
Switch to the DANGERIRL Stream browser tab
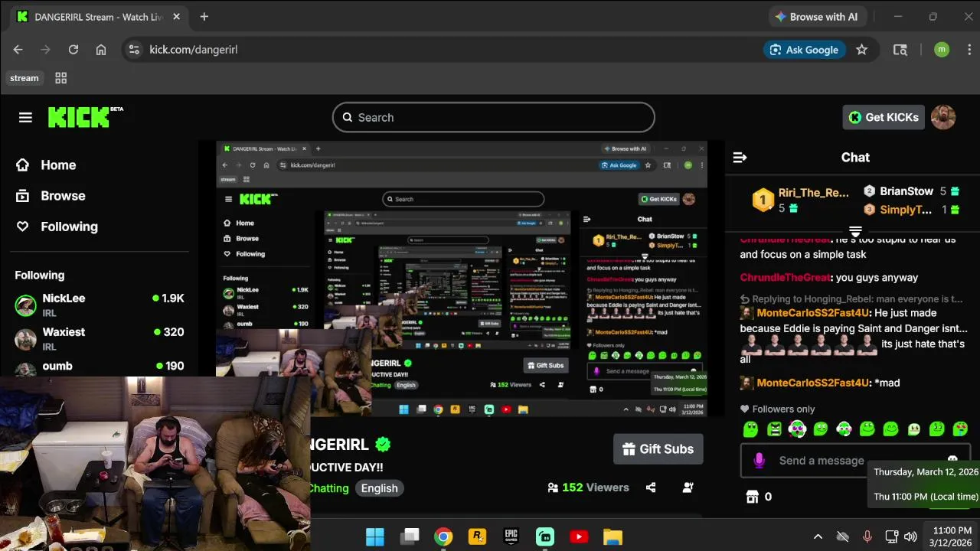[x=98, y=17]
